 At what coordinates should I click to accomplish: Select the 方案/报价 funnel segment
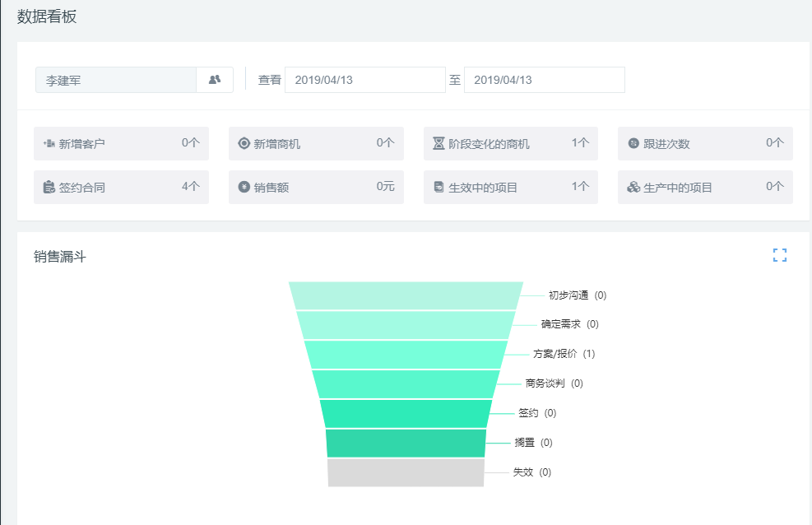pyautogui.click(x=406, y=354)
